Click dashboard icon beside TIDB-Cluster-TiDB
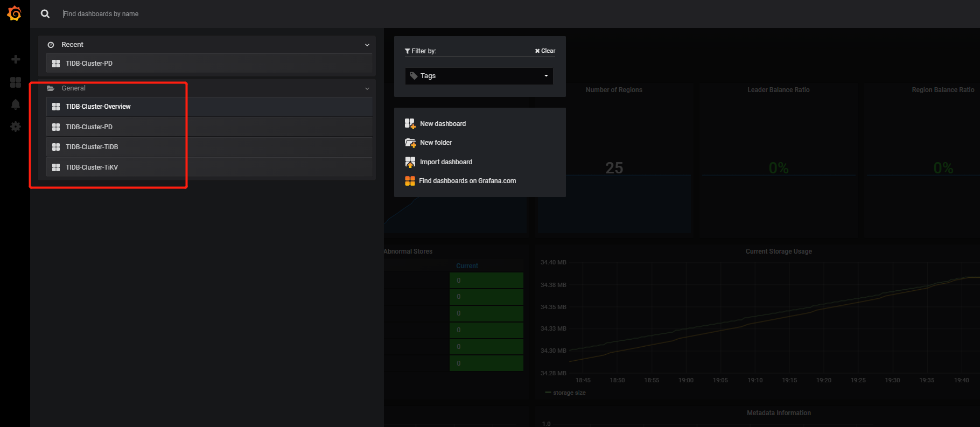This screenshot has height=427, width=980. click(x=56, y=147)
